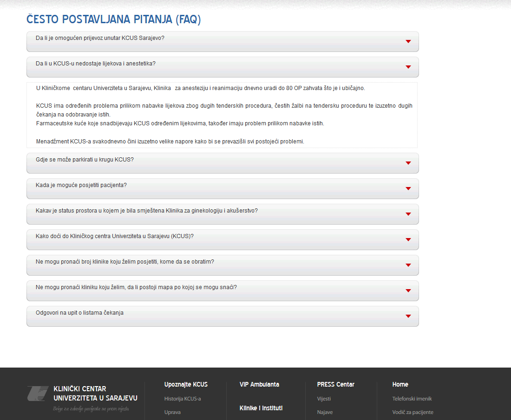Collapse the red arrow for lijekova i anestetika question
511x420 pixels.
[408, 67]
